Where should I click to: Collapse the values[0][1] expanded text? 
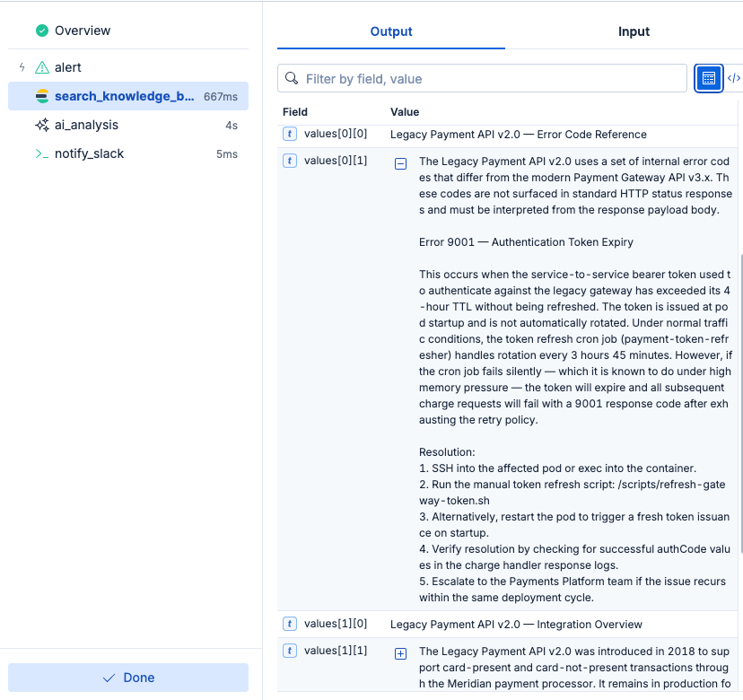401,163
